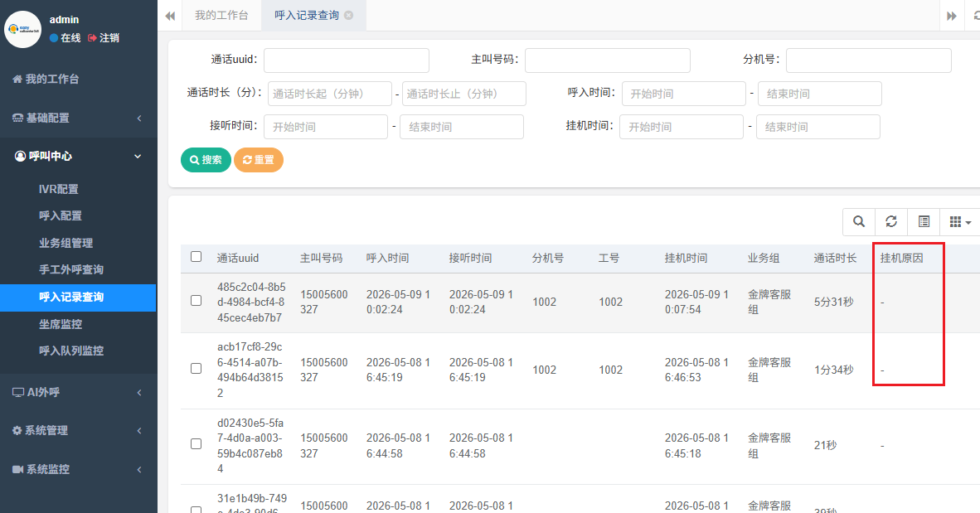
Task: Close the 呼入记录查询 tab
Action: click(349, 16)
